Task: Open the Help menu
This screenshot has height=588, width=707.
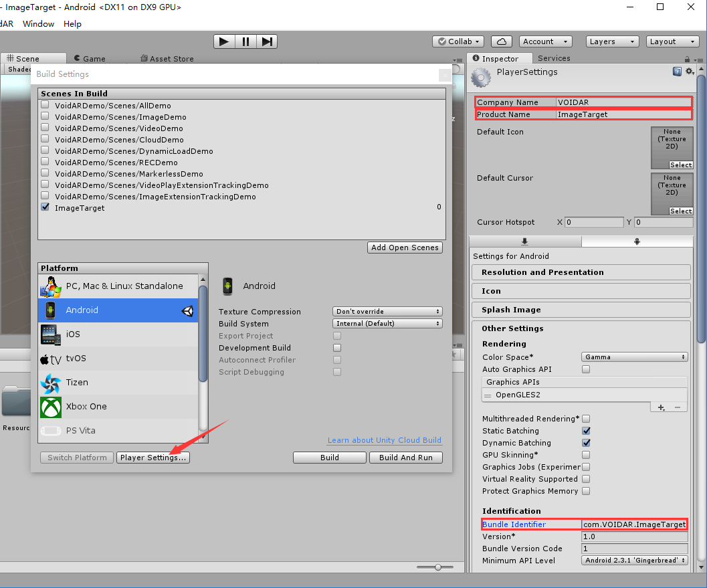Action: coord(73,24)
